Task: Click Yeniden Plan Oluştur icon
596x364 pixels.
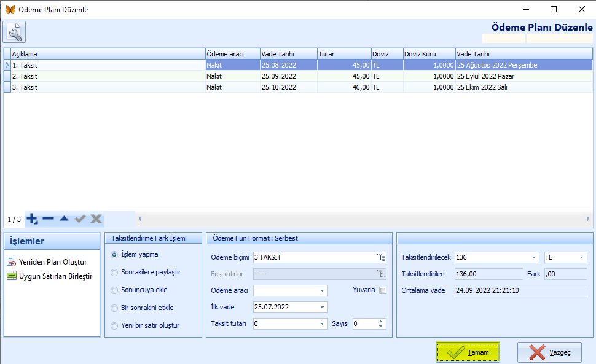Action: (12, 262)
